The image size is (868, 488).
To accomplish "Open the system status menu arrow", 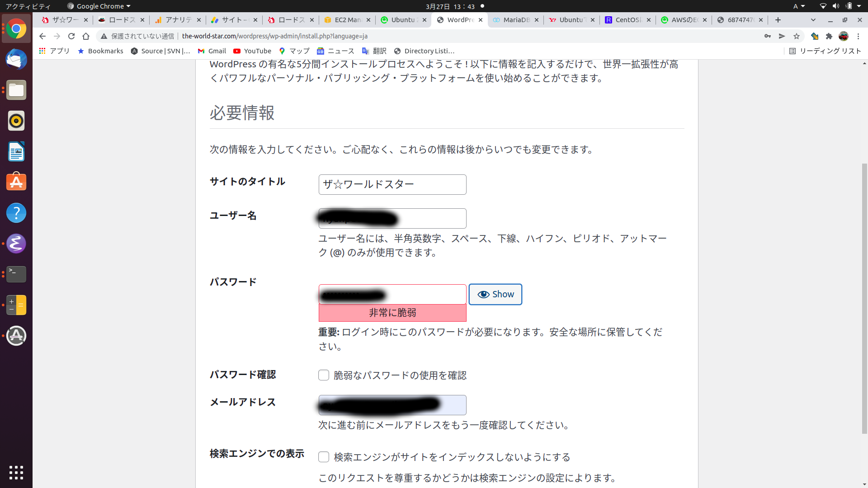I will [859, 6].
